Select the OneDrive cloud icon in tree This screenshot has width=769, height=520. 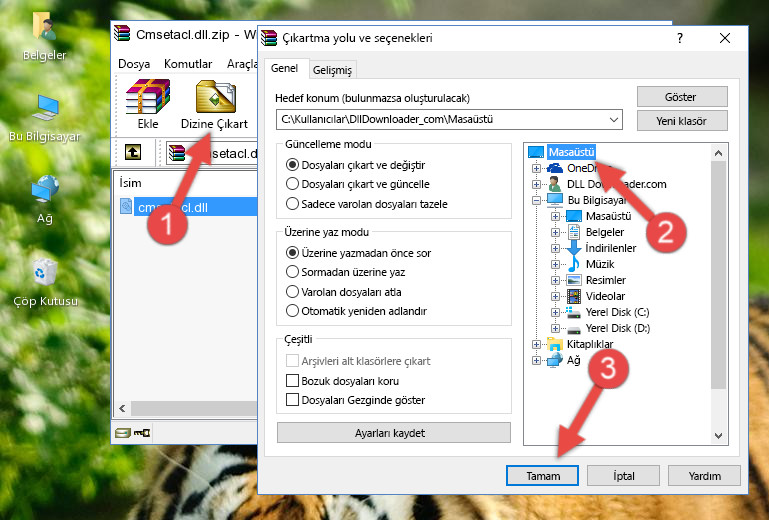tap(555, 168)
